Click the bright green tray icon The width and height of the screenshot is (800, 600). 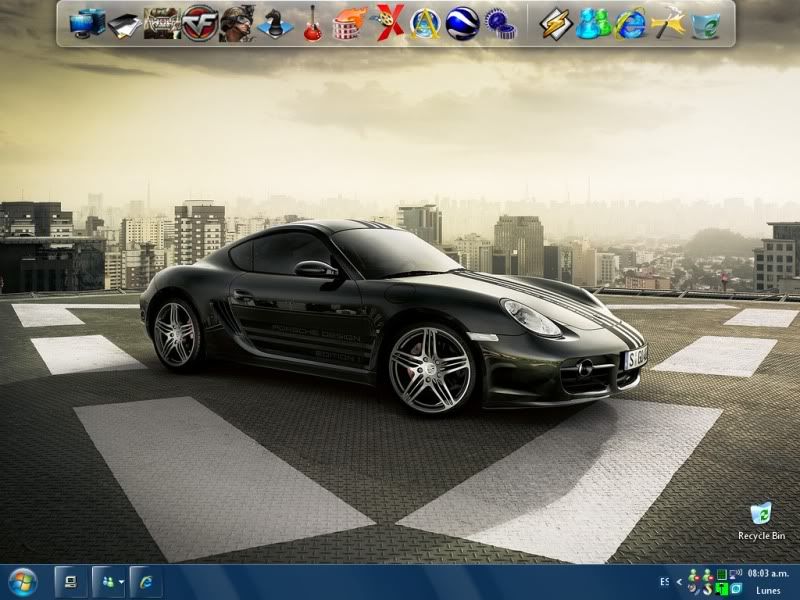click(x=722, y=589)
